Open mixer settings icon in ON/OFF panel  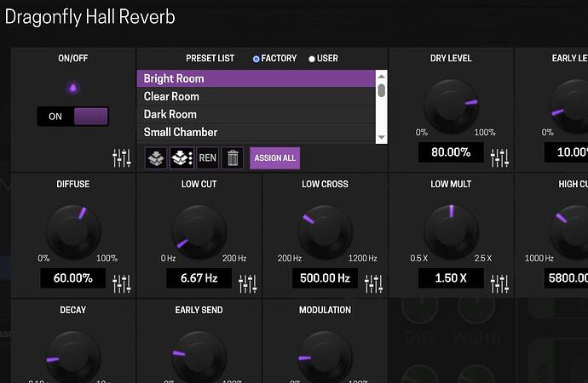(122, 158)
